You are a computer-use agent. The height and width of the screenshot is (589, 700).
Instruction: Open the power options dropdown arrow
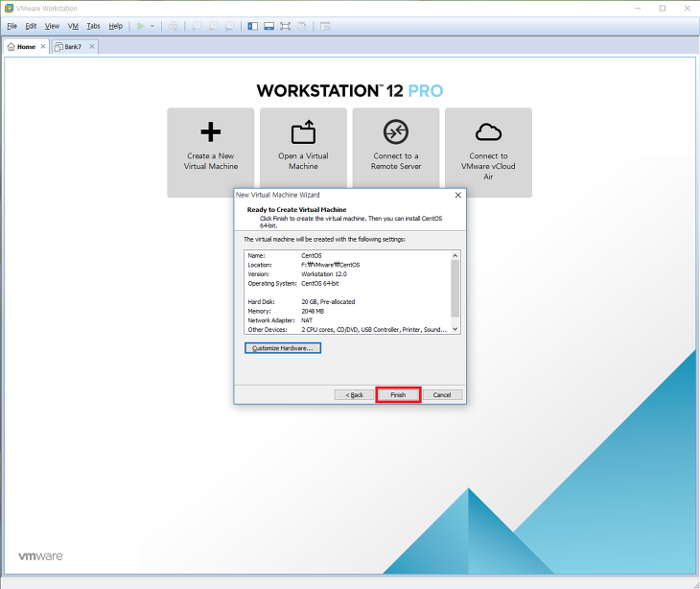coord(152,26)
